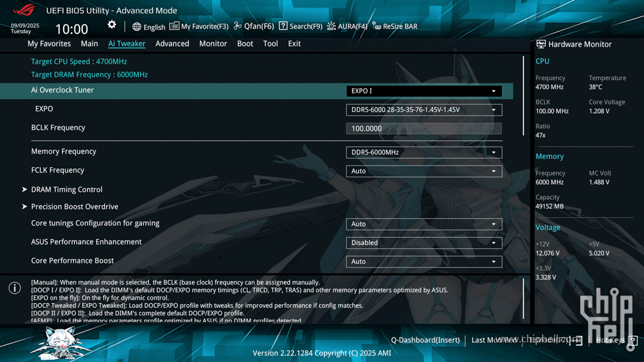
Task: Open Core tunings Configuration for gaming dropdown
Action: (x=424, y=224)
